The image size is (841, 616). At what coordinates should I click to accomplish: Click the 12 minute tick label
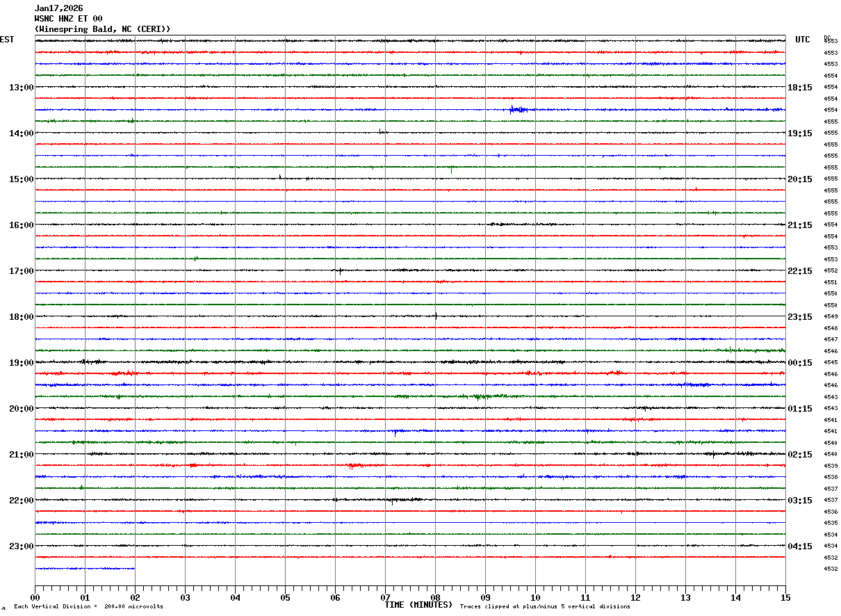(x=635, y=598)
